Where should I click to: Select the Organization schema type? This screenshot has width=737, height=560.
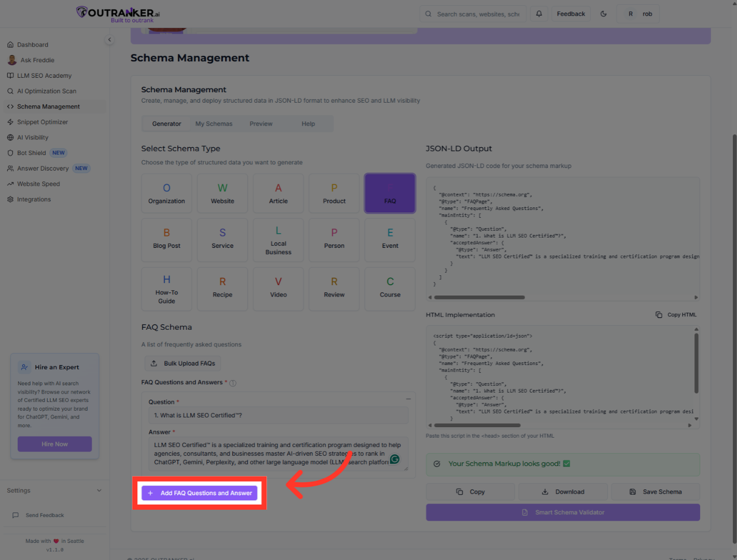[166, 193]
